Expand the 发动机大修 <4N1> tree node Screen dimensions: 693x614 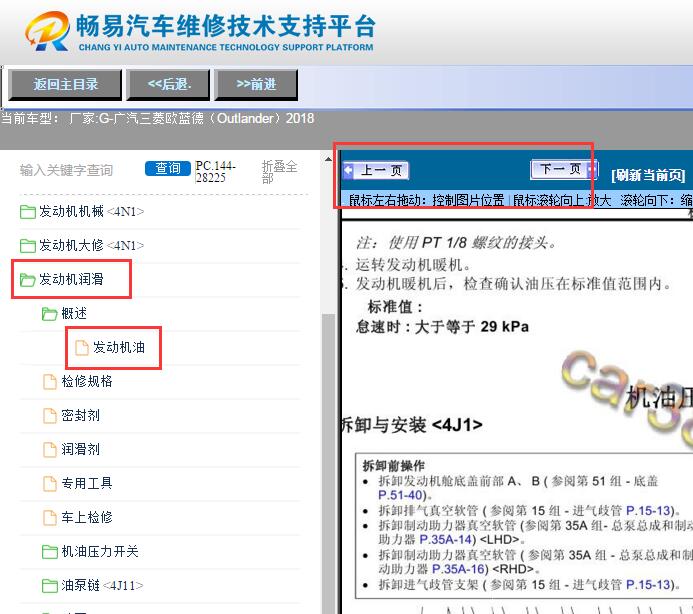click(x=91, y=245)
